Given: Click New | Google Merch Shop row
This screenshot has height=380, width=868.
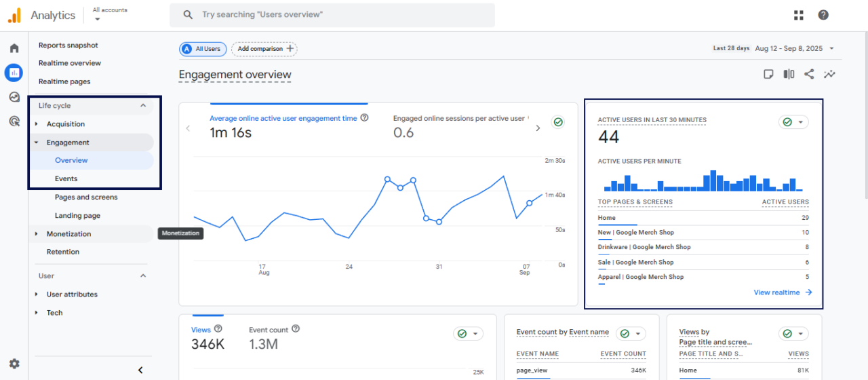Looking at the screenshot, I should point(703,233).
